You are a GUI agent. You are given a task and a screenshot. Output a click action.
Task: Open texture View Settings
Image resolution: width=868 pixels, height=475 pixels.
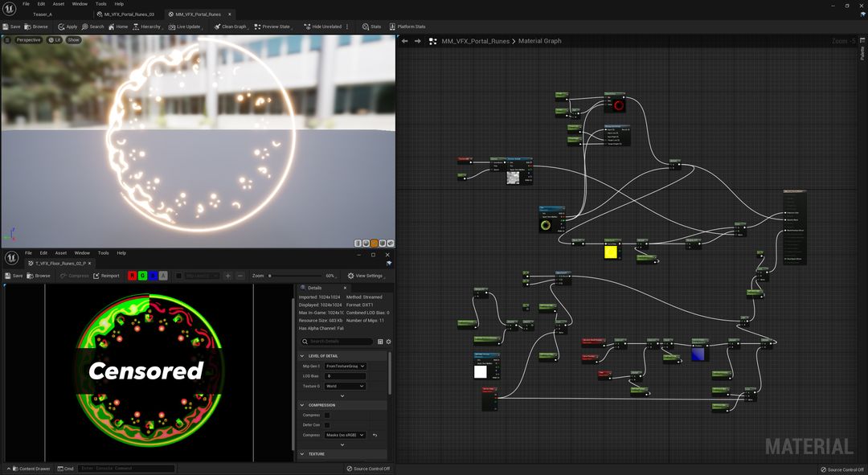(x=365, y=276)
